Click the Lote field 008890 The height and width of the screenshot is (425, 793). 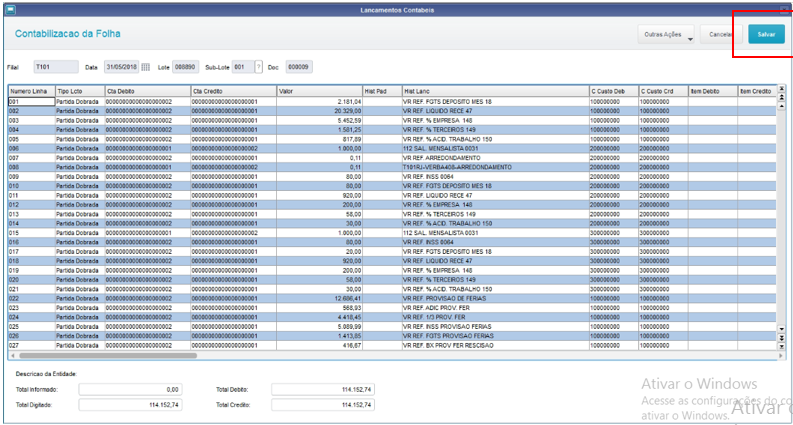186,67
